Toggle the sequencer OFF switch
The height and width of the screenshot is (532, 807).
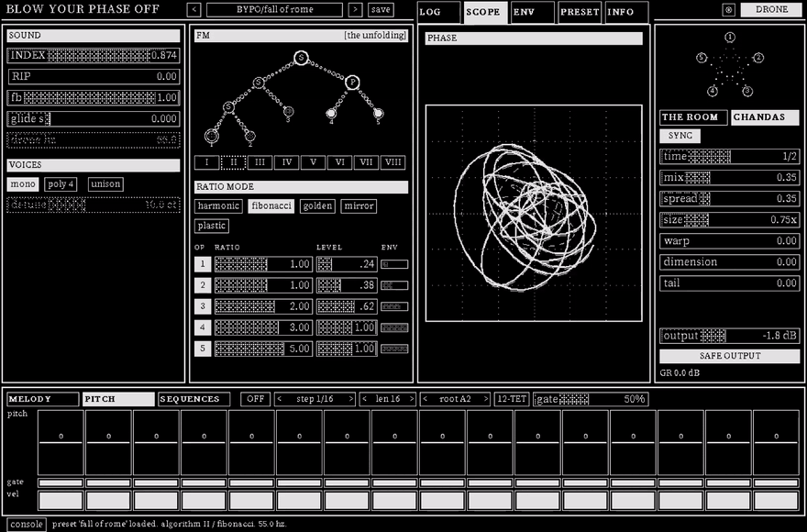255,399
